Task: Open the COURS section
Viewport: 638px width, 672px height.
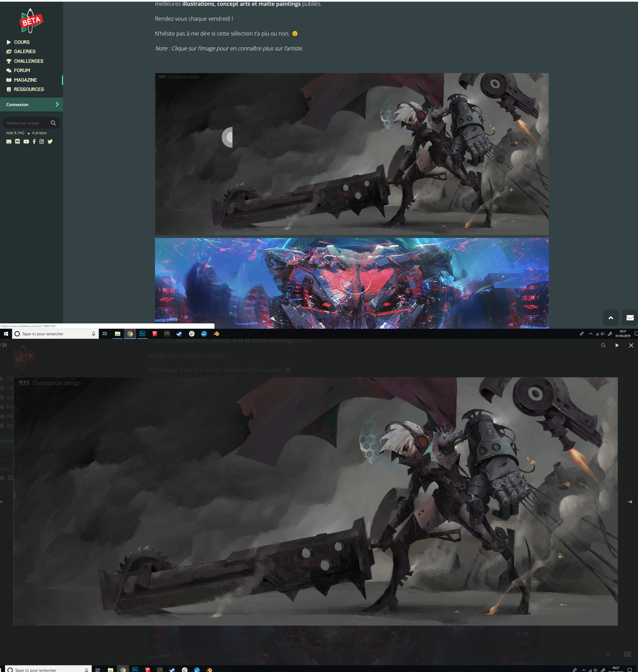Action: click(21, 42)
